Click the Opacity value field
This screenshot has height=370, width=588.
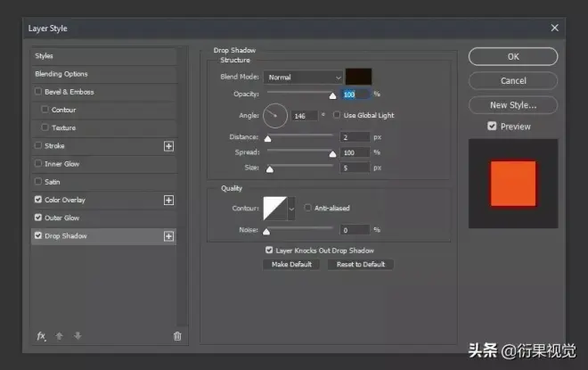coord(355,95)
